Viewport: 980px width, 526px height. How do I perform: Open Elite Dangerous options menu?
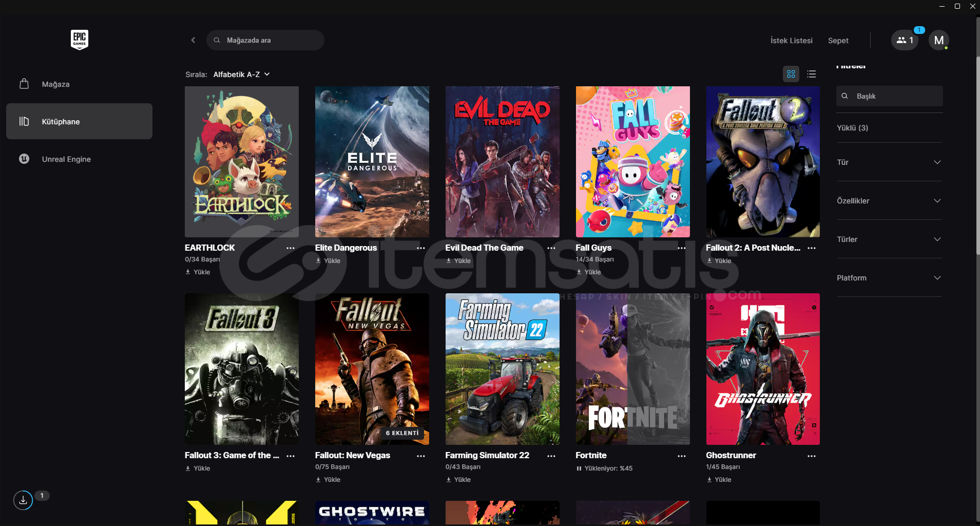(x=421, y=248)
